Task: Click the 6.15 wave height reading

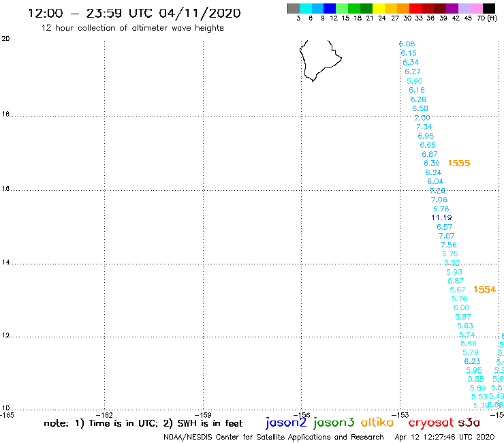Action: click(x=409, y=53)
